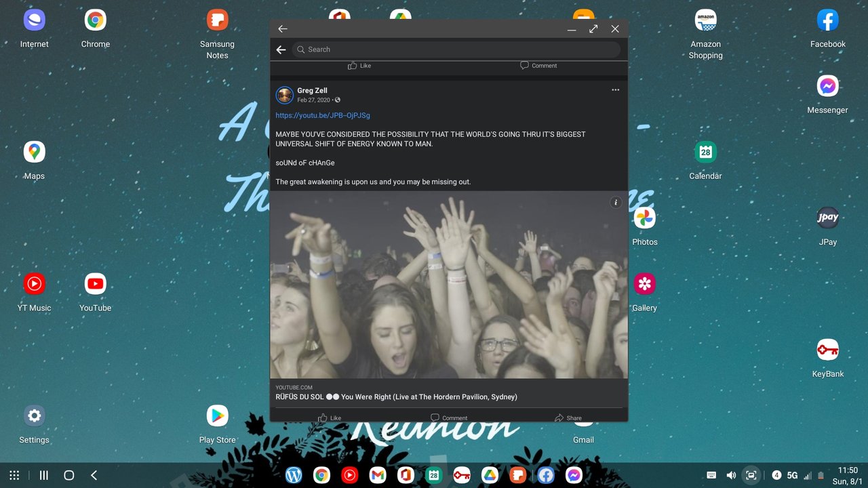Open KeyBank from the taskbar
Image resolution: width=868 pixels, height=488 pixels.
coord(462,476)
